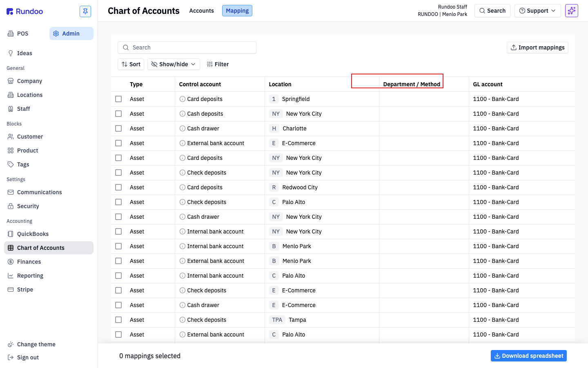Select the Mapping tab
This screenshot has width=588, height=368.
click(x=237, y=11)
